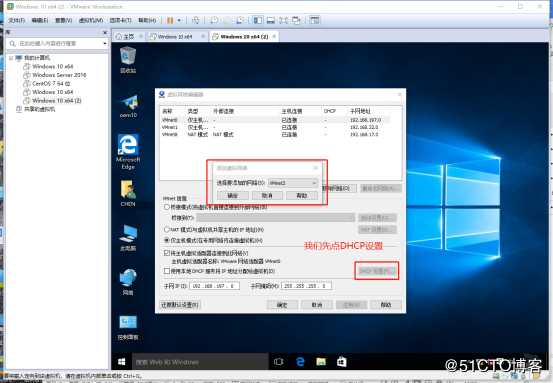Open the 查看(V) menu

(x=63, y=20)
